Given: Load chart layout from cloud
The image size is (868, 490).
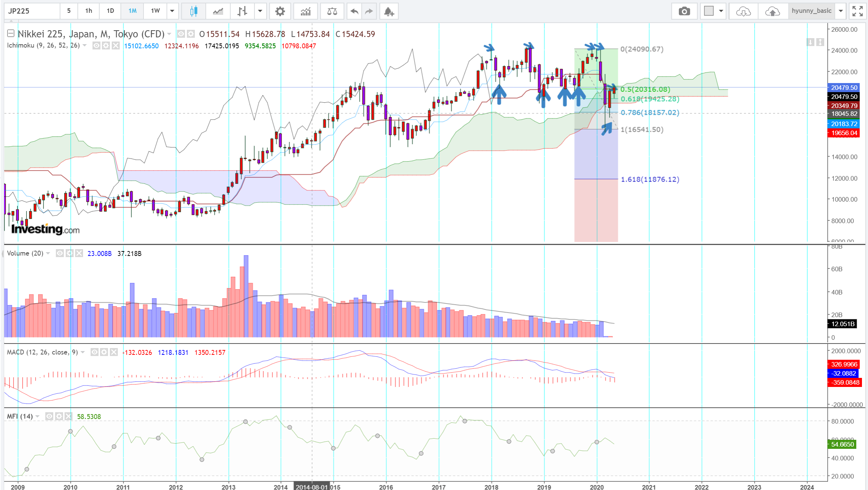Looking at the screenshot, I should (x=743, y=11).
